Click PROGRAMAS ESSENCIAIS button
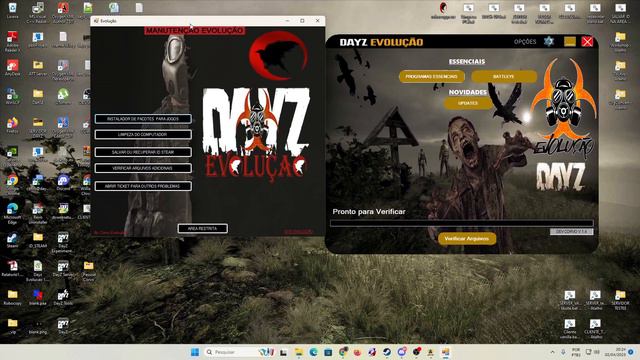Image resolution: width=640 pixels, height=360 pixels. coord(431,76)
